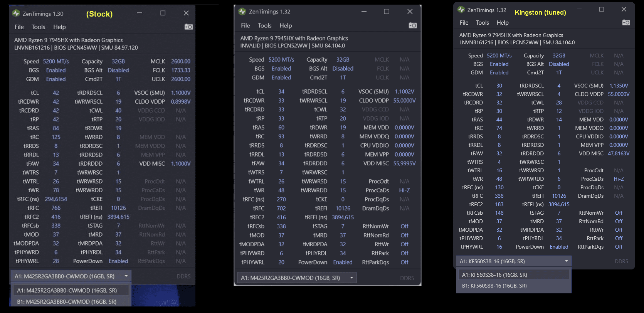Open Tools menu in ZenTimings 1.30 window
Screen dimensions: 644x313
point(39,27)
